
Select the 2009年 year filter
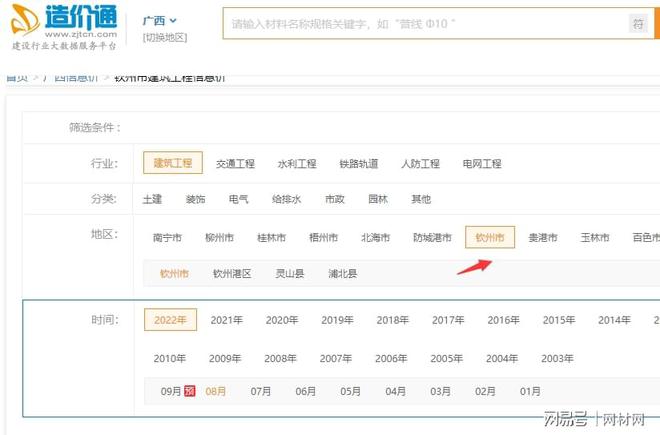click(225, 359)
